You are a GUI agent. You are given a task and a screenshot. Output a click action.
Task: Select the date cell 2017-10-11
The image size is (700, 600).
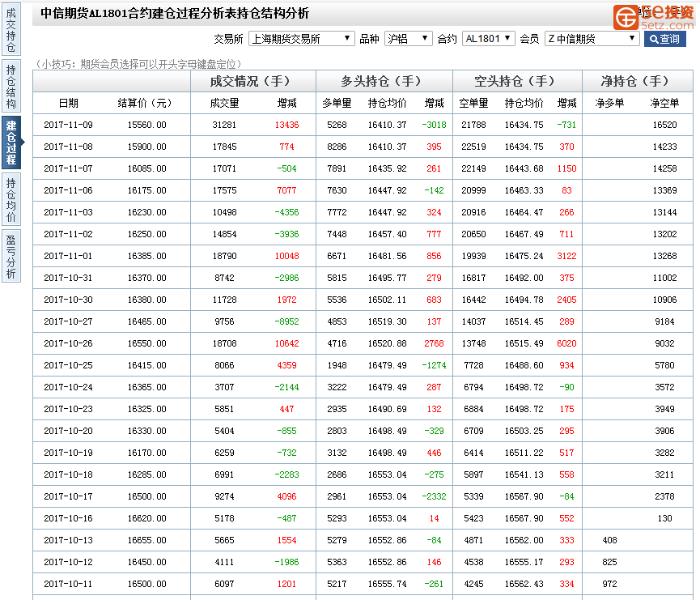(68, 584)
